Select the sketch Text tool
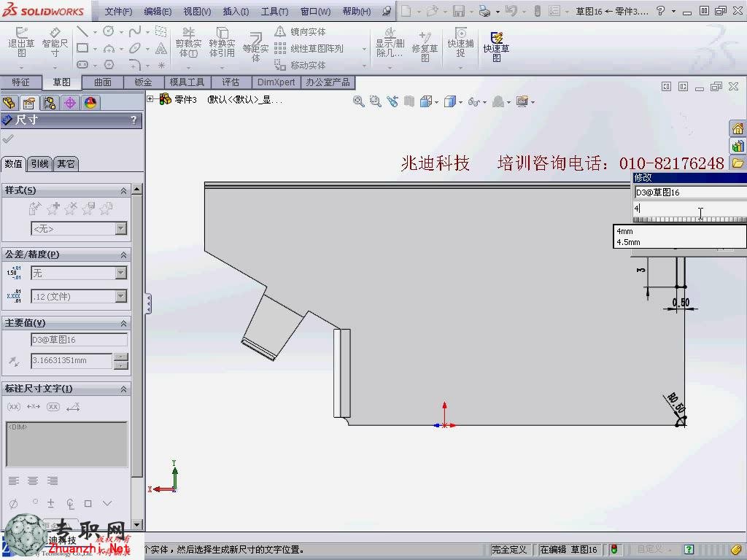The image size is (747, 560). [161, 48]
